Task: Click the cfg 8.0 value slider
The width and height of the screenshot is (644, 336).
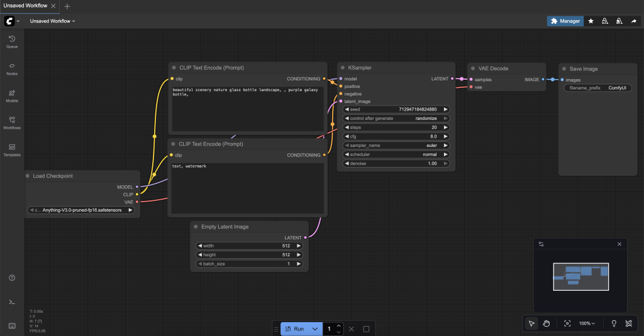Action: (396, 136)
